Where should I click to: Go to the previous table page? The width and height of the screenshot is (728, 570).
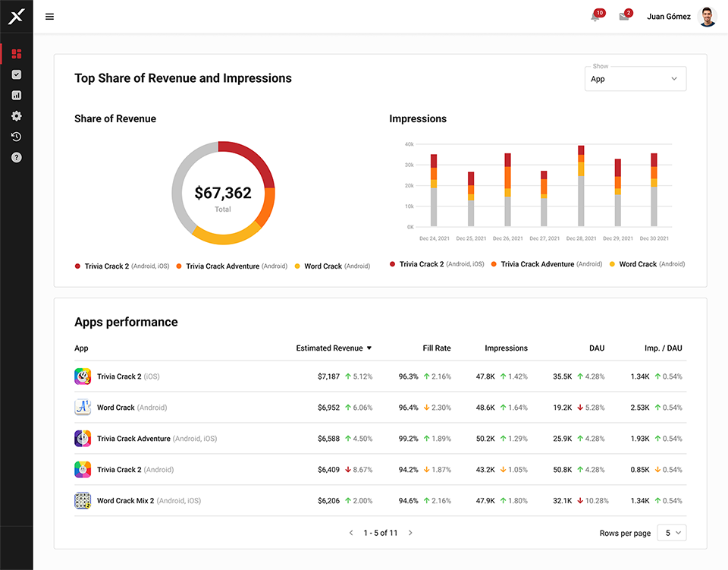351,533
